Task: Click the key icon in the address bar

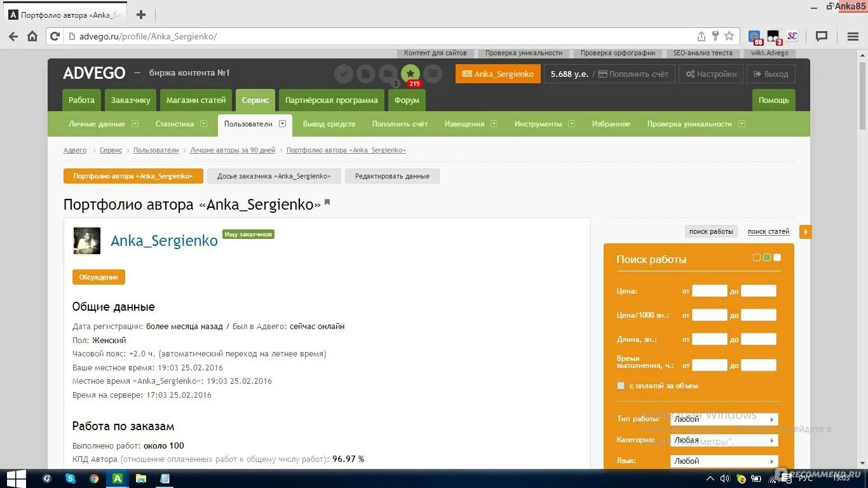Action: click(715, 36)
